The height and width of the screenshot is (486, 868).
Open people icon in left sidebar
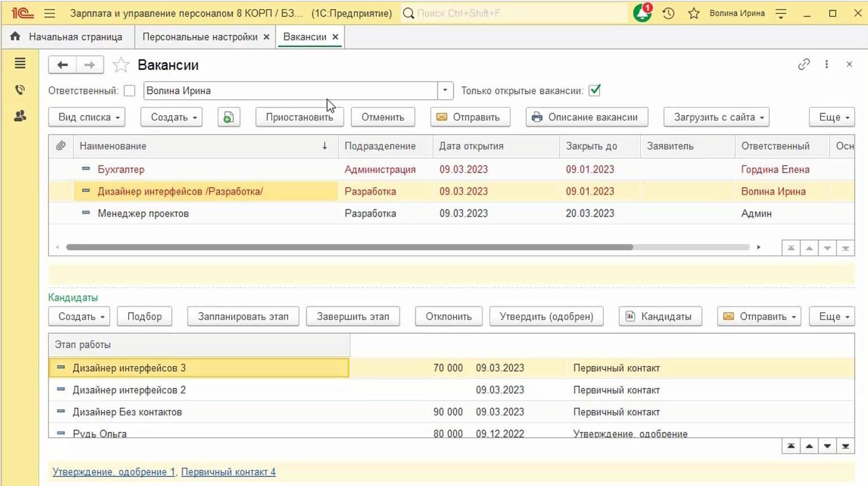pos(20,116)
